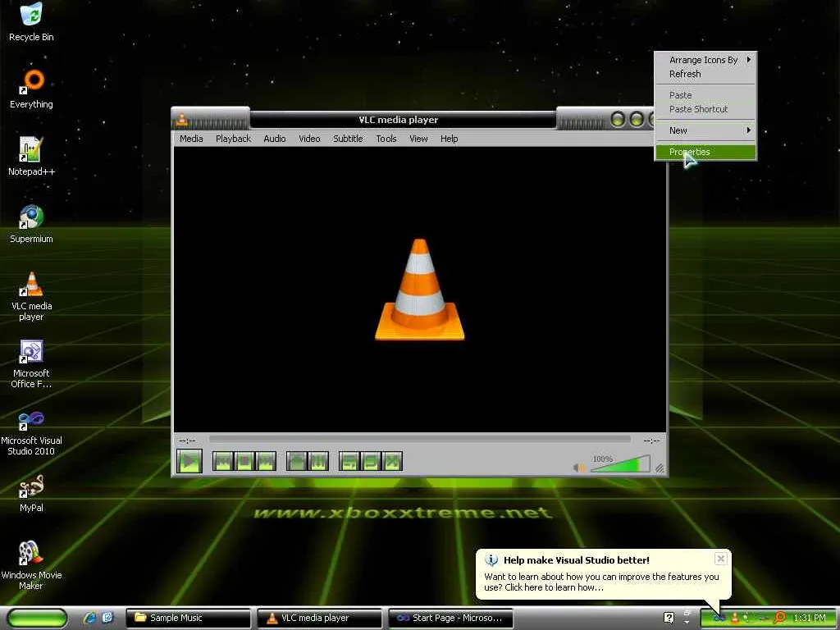Stop playback using VLC's Stop button

244,461
